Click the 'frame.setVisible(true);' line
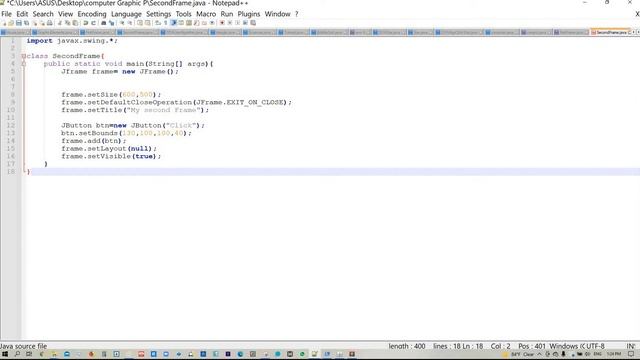The height and width of the screenshot is (360, 640). pyautogui.click(x=111, y=156)
